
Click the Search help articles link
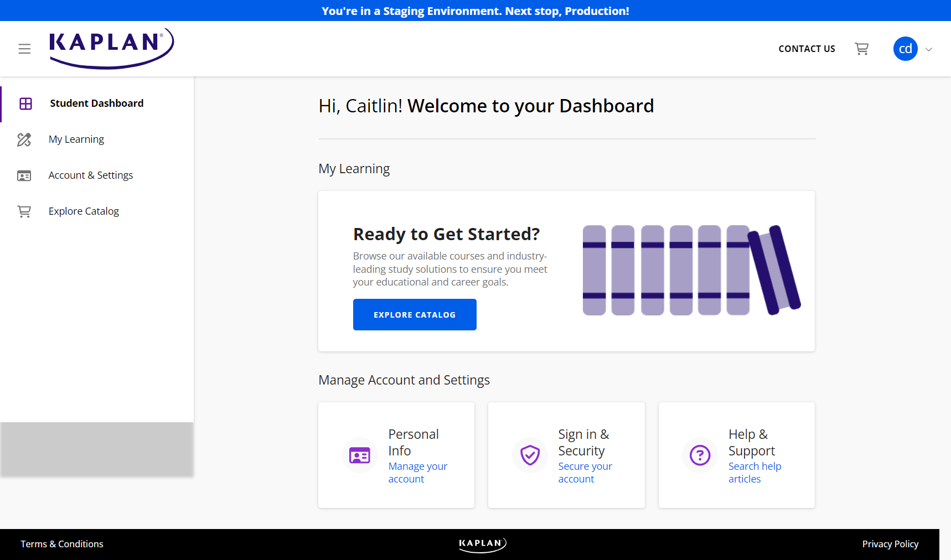coord(754,473)
